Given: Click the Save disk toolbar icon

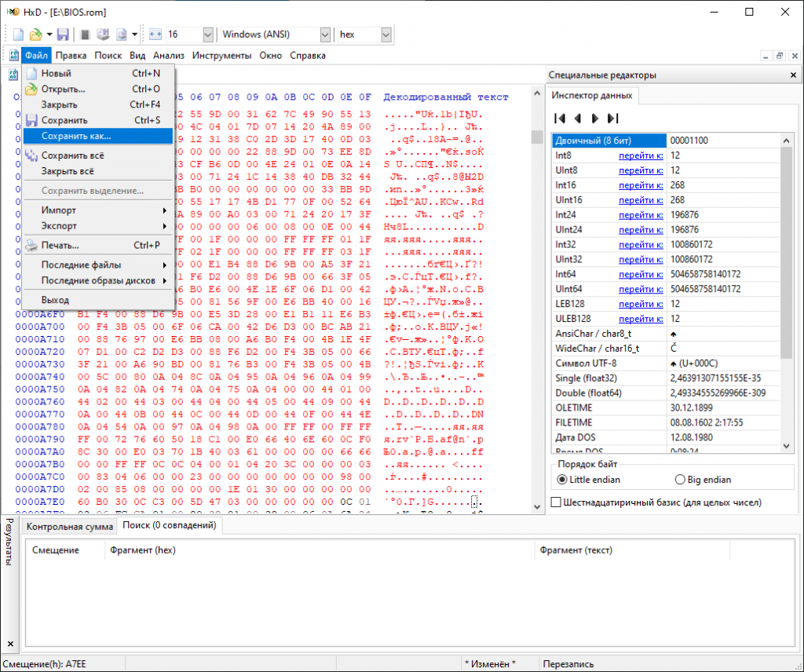Looking at the screenshot, I should (63, 35).
